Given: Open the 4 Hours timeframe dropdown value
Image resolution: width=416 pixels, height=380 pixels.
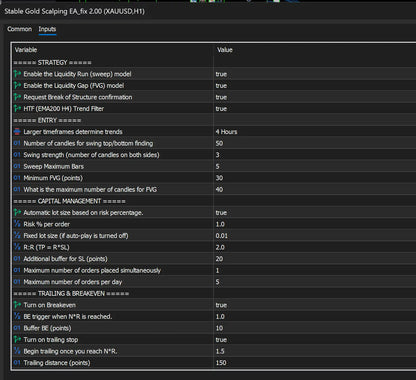Looking at the screenshot, I should coord(226,132).
